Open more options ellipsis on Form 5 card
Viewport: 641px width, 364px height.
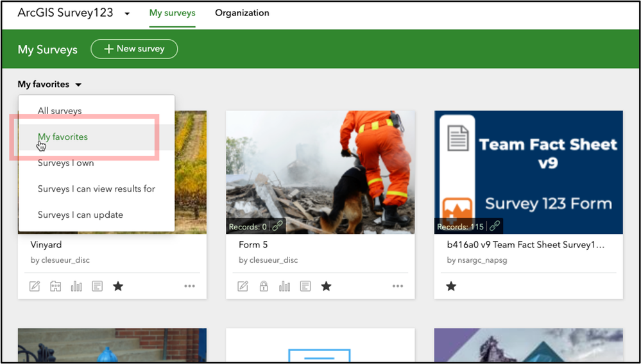(x=398, y=286)
